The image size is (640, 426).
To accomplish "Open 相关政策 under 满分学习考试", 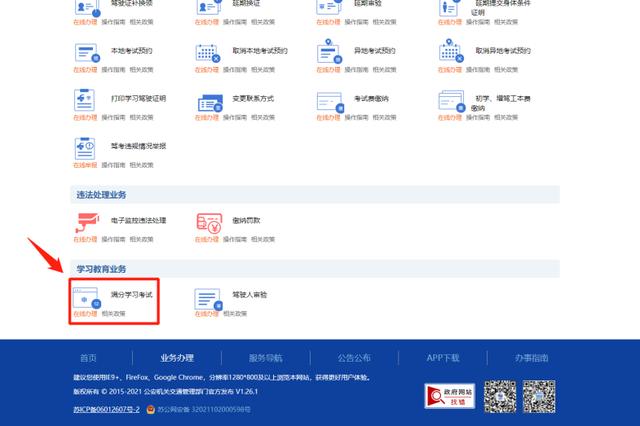I will tap(113, 314).
